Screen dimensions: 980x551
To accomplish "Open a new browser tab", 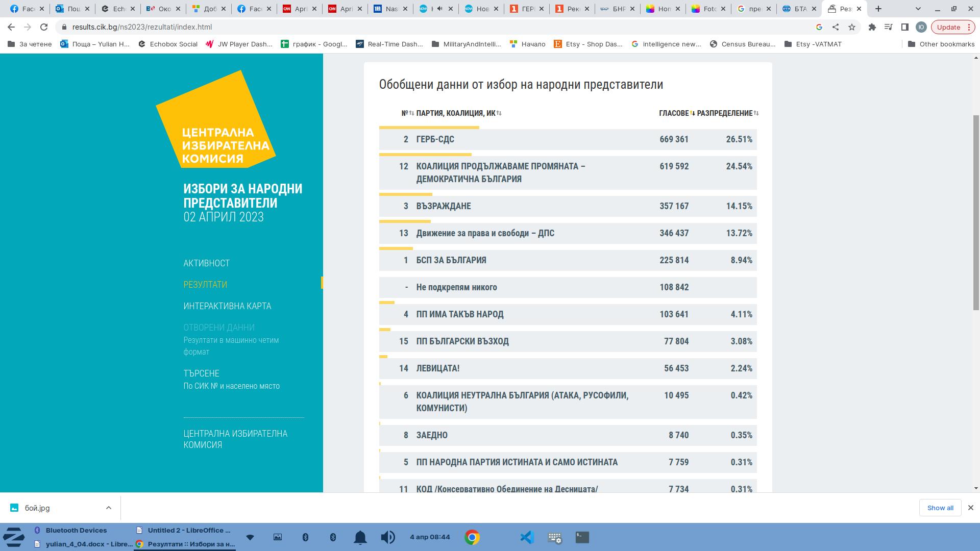I will (x=878, y=9).
